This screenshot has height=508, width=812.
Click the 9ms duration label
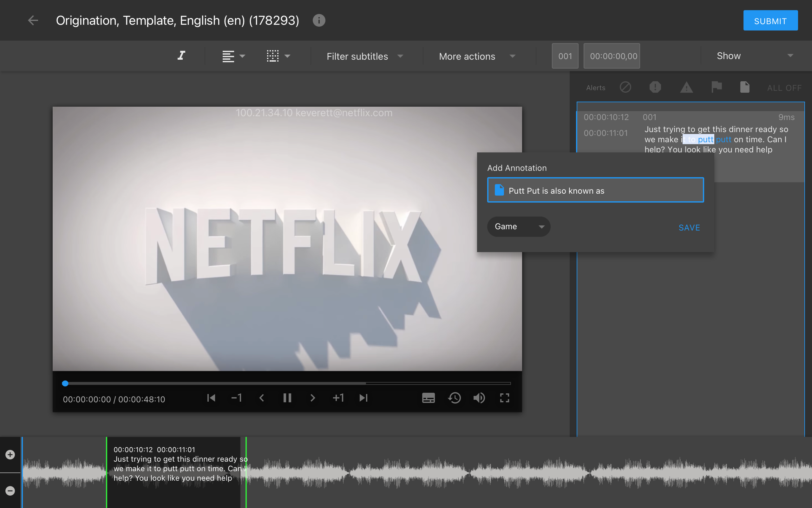786,117
